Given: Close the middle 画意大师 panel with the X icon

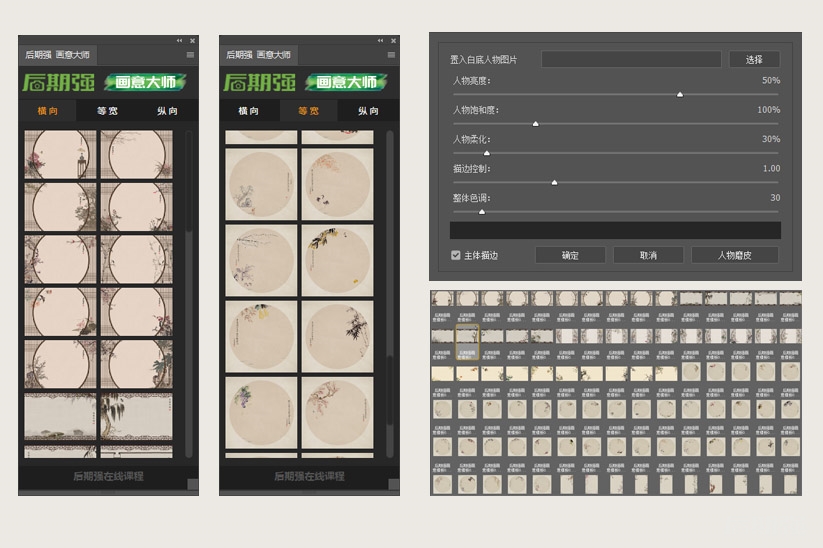Looking at the screenshot, I should tap(394, 40).
